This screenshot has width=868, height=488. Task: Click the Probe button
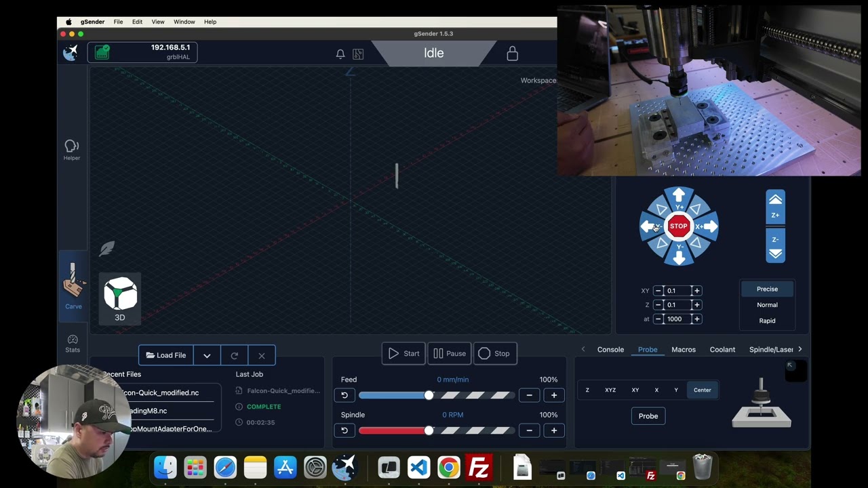[648, 416]
